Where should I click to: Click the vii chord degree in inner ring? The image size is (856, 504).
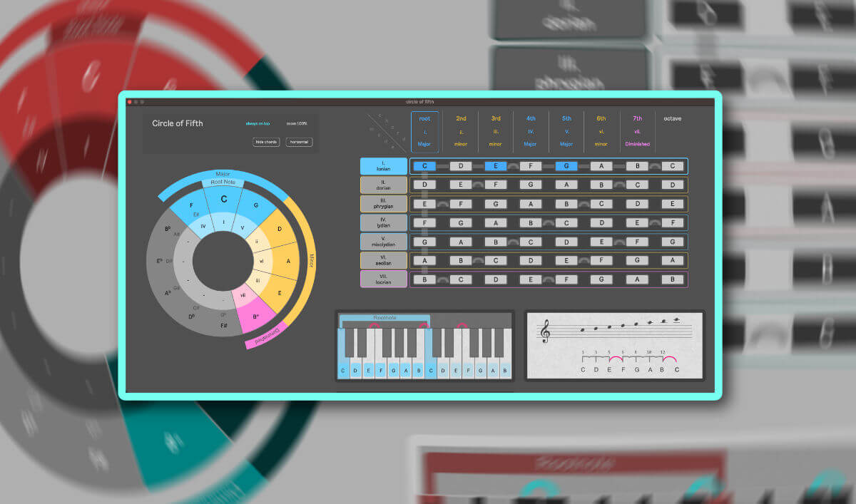pyautogui.click(x=242, y=294)
